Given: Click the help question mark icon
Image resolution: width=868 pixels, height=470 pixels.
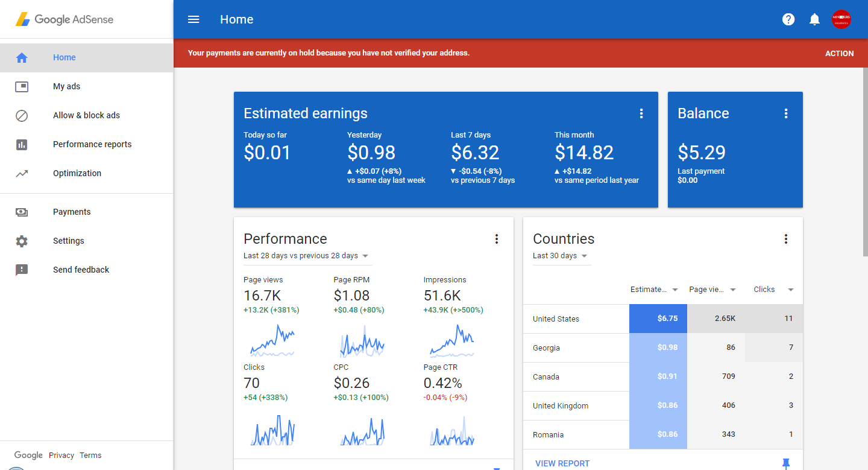Looking at the screenshot, I should tap(788, 19).
